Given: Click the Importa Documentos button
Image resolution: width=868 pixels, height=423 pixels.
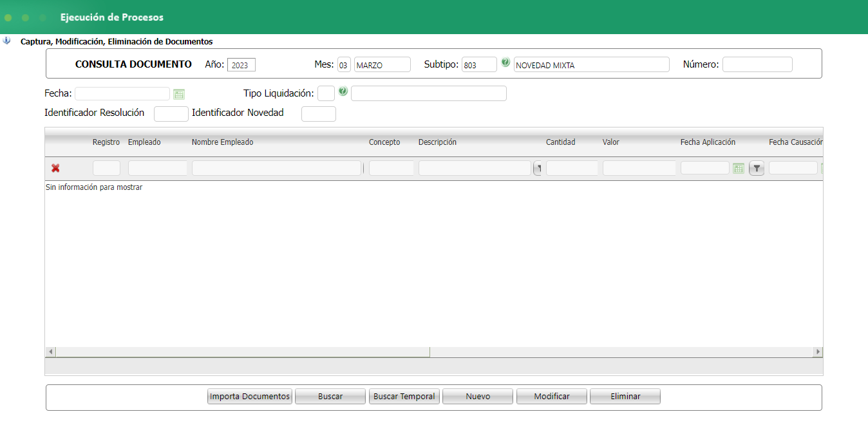Looking at the screenshot, I should [x=250, y=396].
